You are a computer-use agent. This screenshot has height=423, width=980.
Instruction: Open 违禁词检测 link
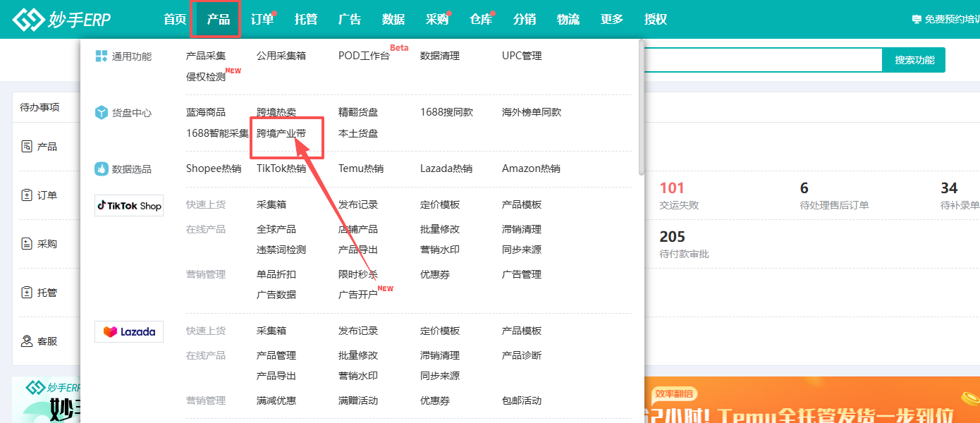(x=281, y=250)
